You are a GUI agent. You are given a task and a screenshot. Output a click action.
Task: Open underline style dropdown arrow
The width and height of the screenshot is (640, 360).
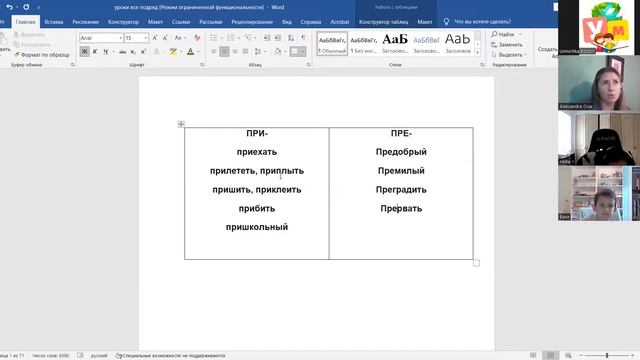(113, 52)
